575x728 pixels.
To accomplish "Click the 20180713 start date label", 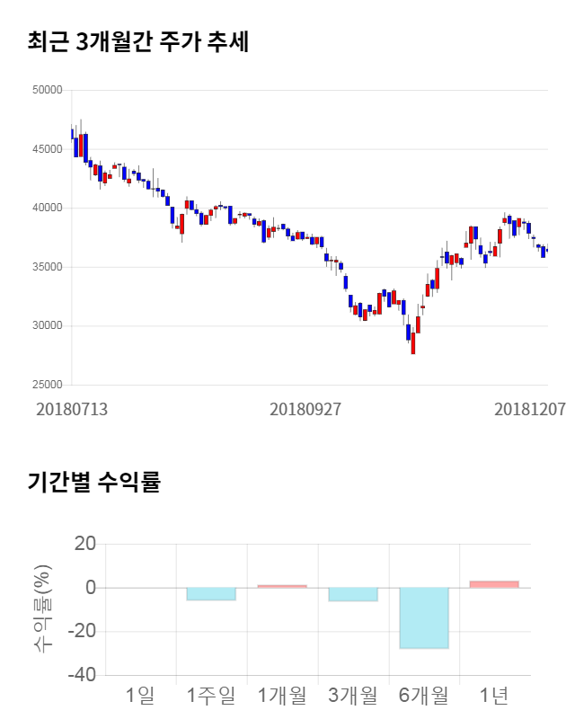I will point(72,409).
